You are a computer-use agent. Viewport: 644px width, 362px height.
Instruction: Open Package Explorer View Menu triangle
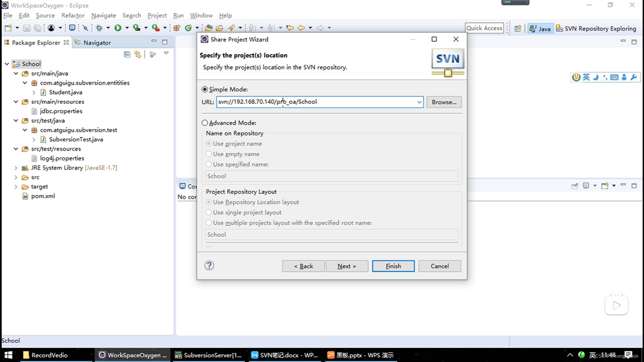coord(166,54)
